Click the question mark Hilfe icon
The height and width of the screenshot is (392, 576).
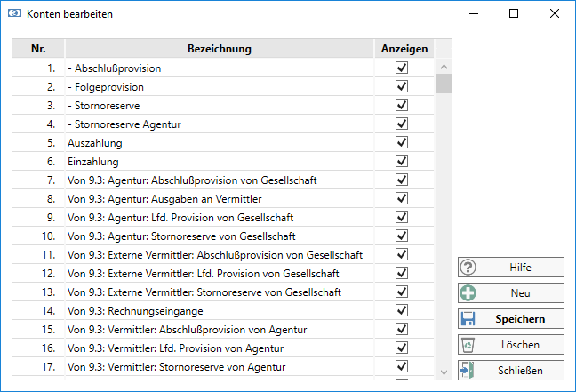tap(468, 268)
